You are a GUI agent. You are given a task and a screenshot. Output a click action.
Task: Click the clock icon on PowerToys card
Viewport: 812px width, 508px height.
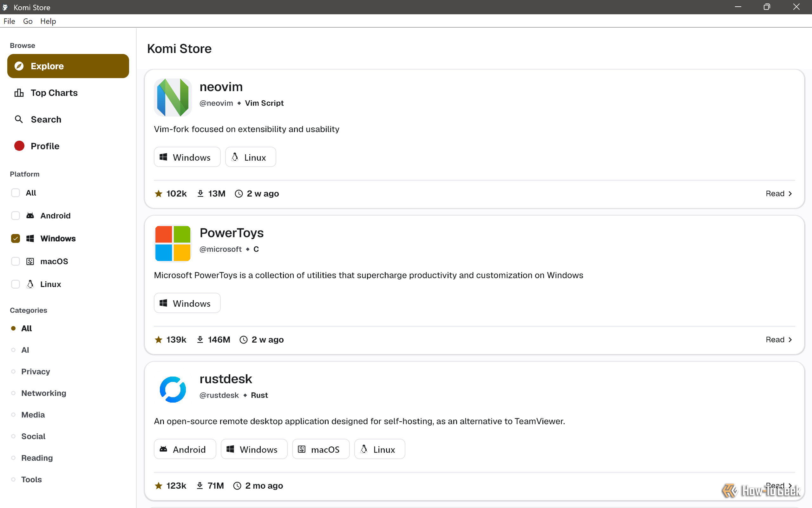[244, 340]
